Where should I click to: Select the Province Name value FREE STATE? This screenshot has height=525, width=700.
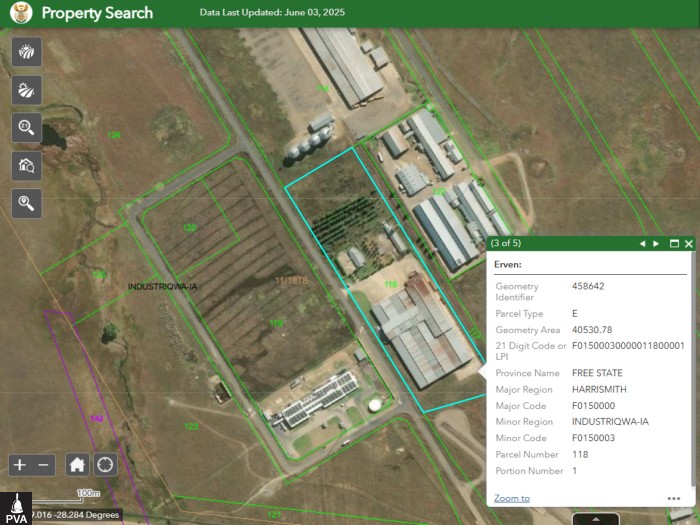coord(597,373)
